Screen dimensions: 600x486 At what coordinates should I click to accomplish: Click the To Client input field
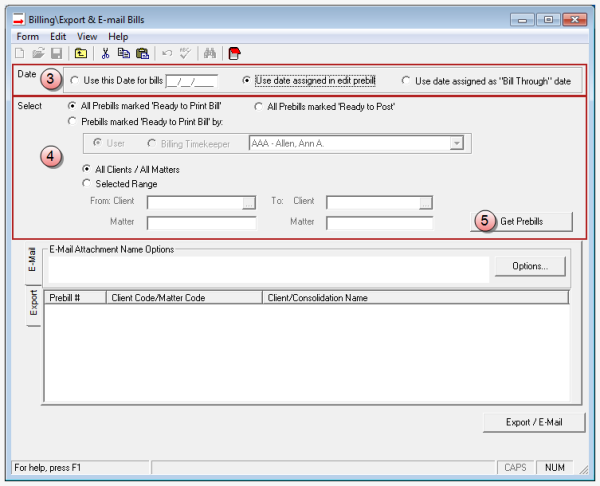click(373, 203)
